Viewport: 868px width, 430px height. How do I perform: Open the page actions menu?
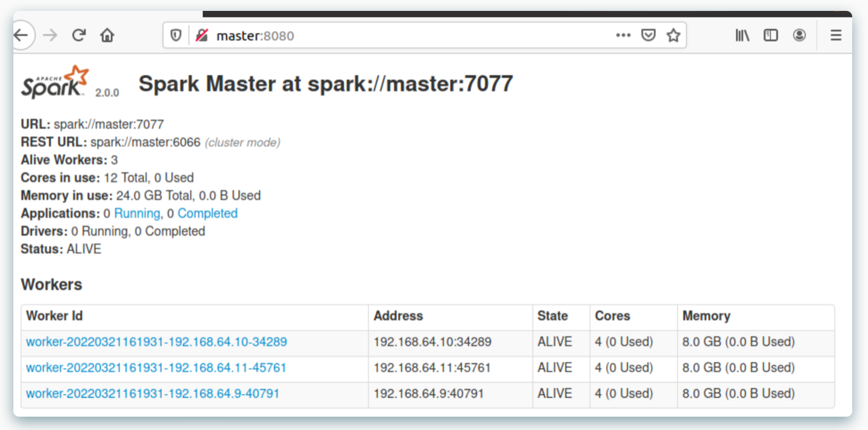point(623,35)
